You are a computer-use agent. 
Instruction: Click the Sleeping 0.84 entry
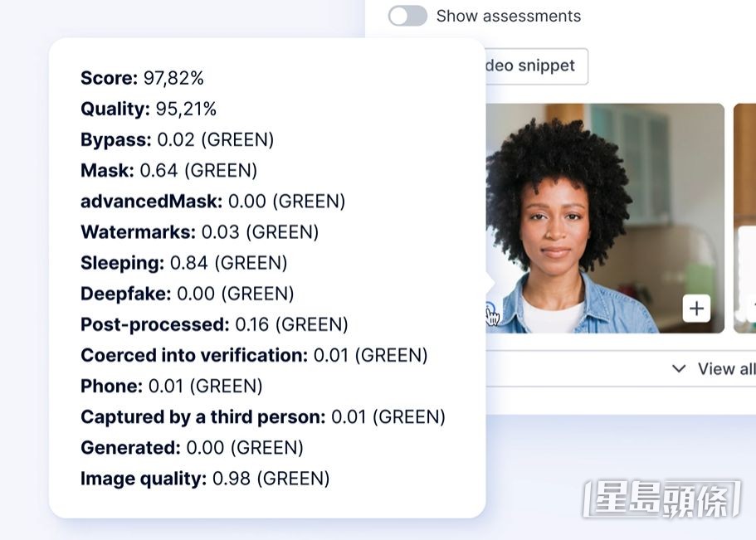point(183,263)
